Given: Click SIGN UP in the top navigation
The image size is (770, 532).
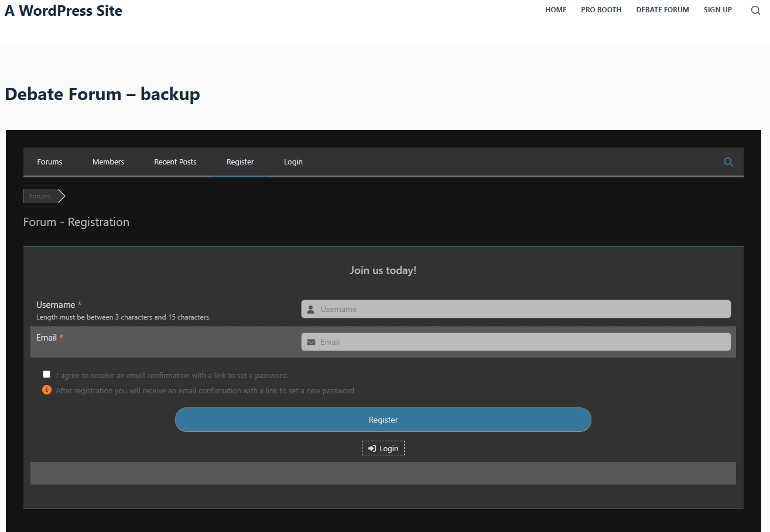Looking at the screenshot, I should [x=717, y=10].
